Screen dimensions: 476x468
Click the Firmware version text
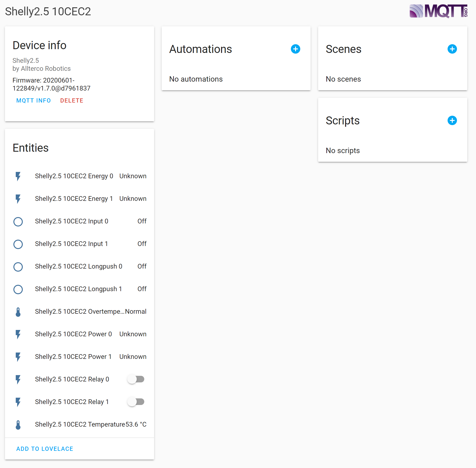[x=51, y=84]
